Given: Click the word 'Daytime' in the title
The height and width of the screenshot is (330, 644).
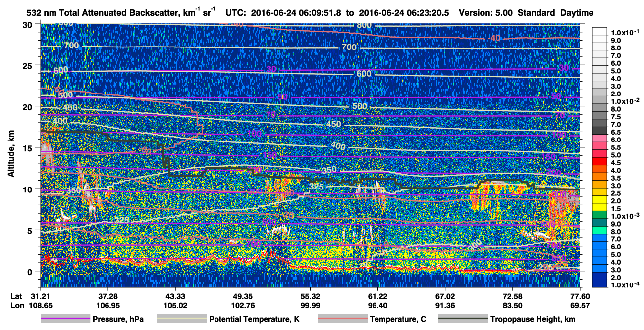Looking at the screenshot, I should [x=578, y=13].
